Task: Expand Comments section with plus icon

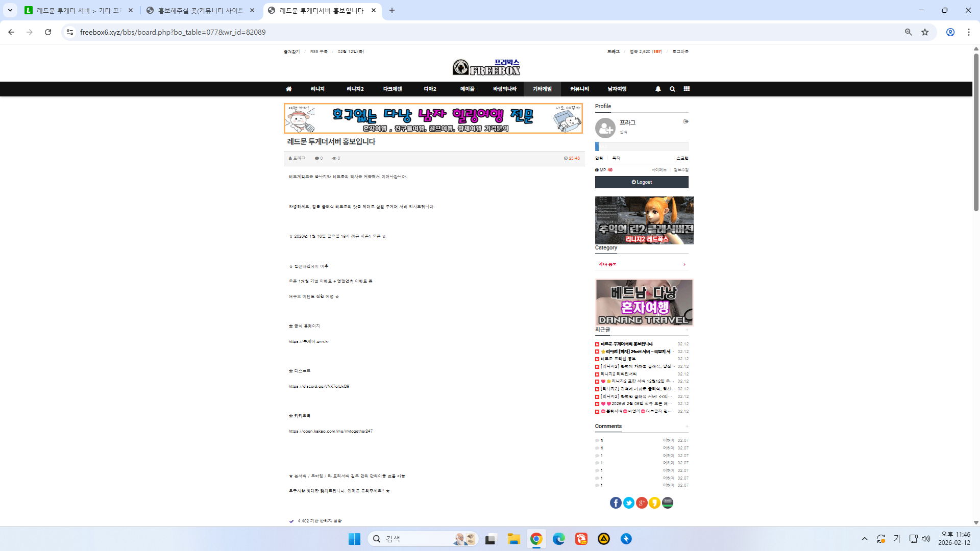Action: click(687, 427)
